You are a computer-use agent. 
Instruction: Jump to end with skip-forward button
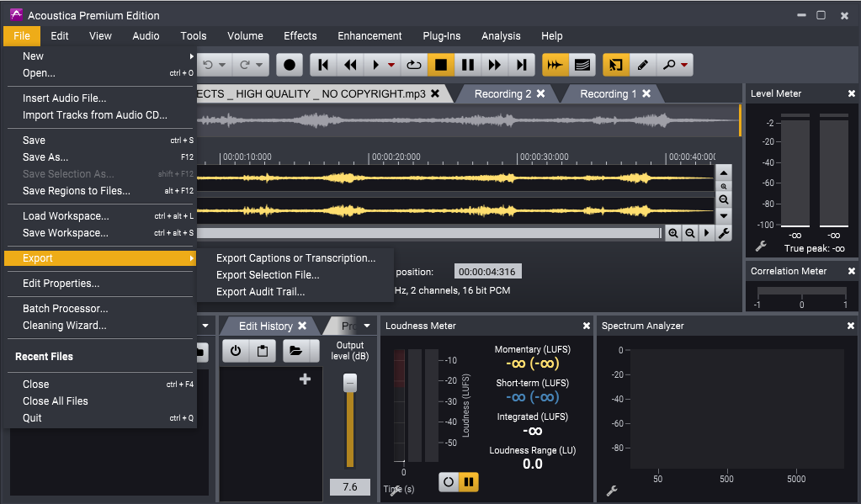(x=522, y=65)
